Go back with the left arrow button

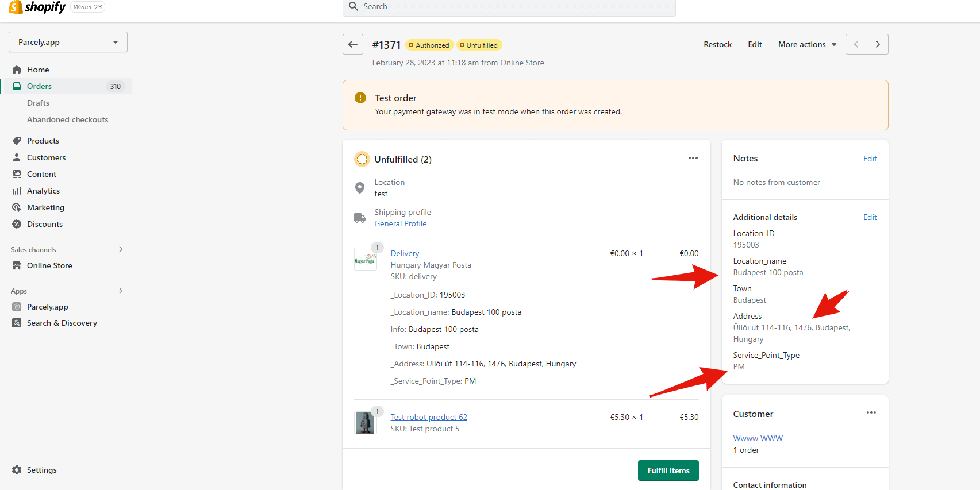[353, 44]
